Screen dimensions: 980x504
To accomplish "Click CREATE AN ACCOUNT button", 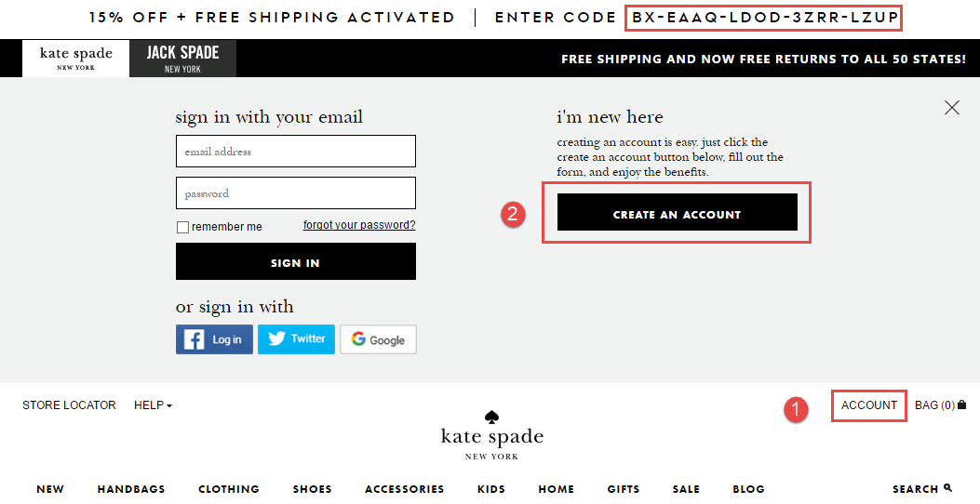I will coord(677,212).
